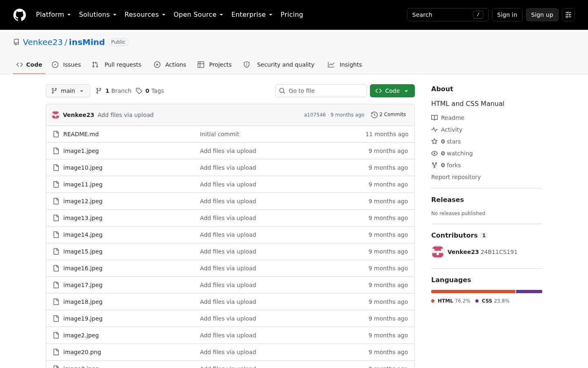Click the file icon next to image10.jpeg
This screenshot has height=368, width=588.
point(56,168)
